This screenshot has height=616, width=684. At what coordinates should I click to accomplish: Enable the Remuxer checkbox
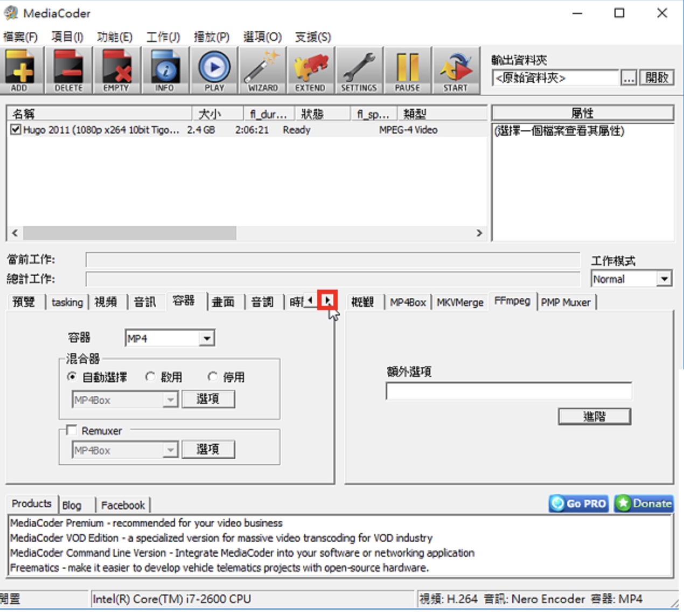[71, 430]
